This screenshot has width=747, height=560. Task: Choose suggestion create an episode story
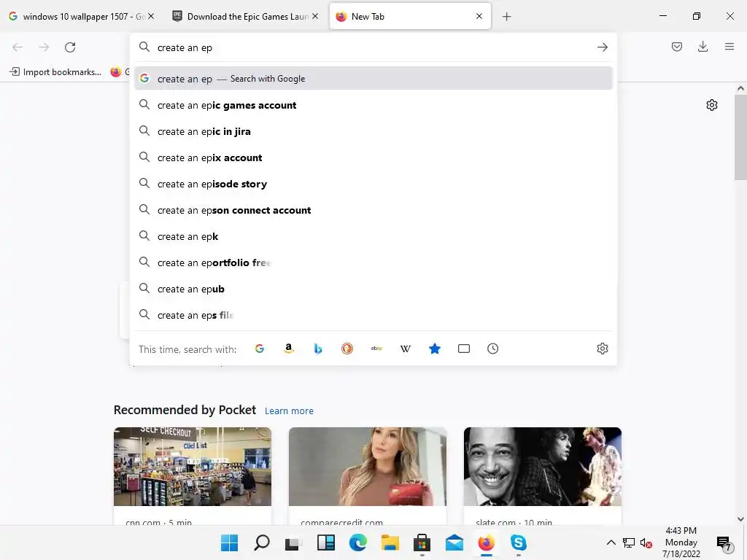[373, 183]
